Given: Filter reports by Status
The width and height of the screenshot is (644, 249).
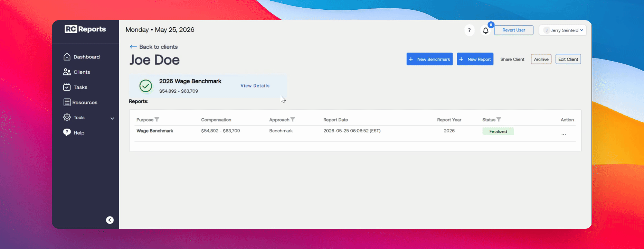Looking at the screenshot, I should [499, 119].
